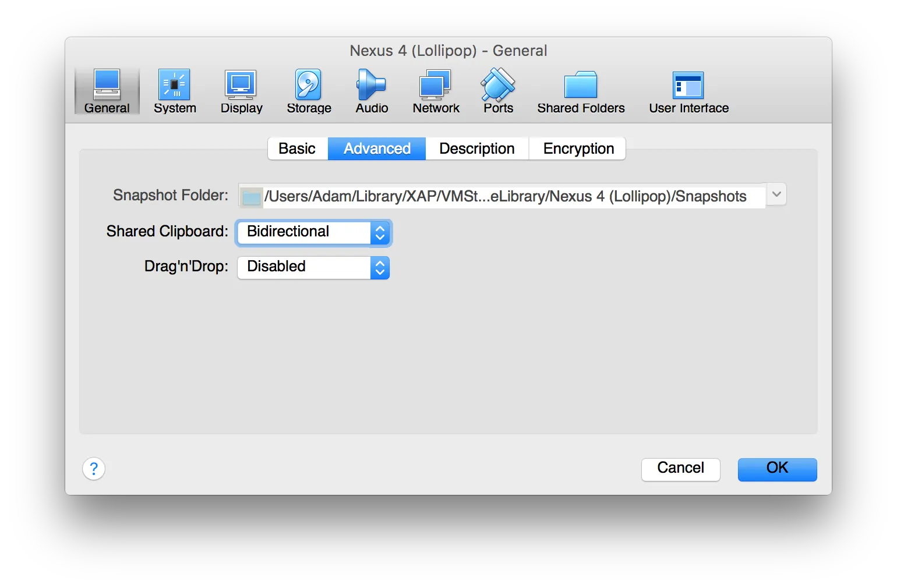The height and width of the screenshot is (588, 897).
Task: Open the User Interface settings pane
Action: (688, 91)
